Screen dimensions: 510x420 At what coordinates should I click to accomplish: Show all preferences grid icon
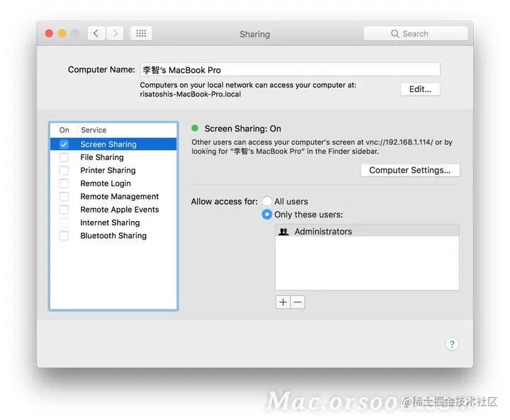[141, 33]
